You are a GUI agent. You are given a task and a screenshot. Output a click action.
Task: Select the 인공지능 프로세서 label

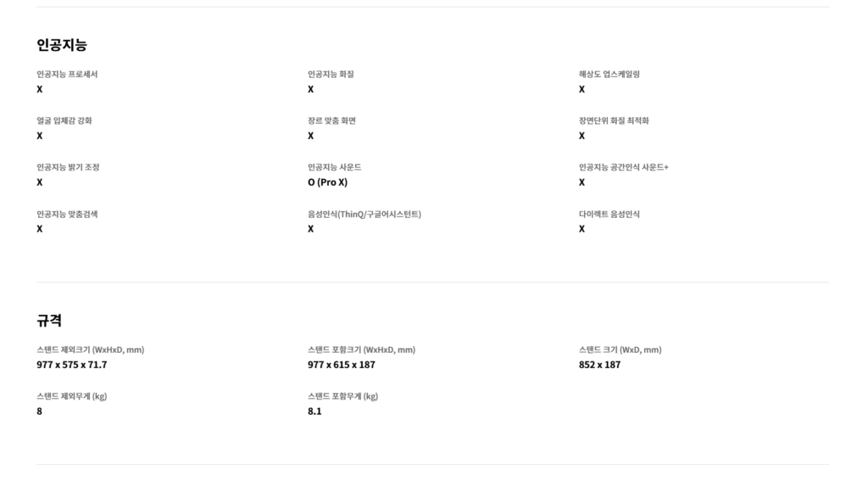pyautogui.click(x=67, y=75)
